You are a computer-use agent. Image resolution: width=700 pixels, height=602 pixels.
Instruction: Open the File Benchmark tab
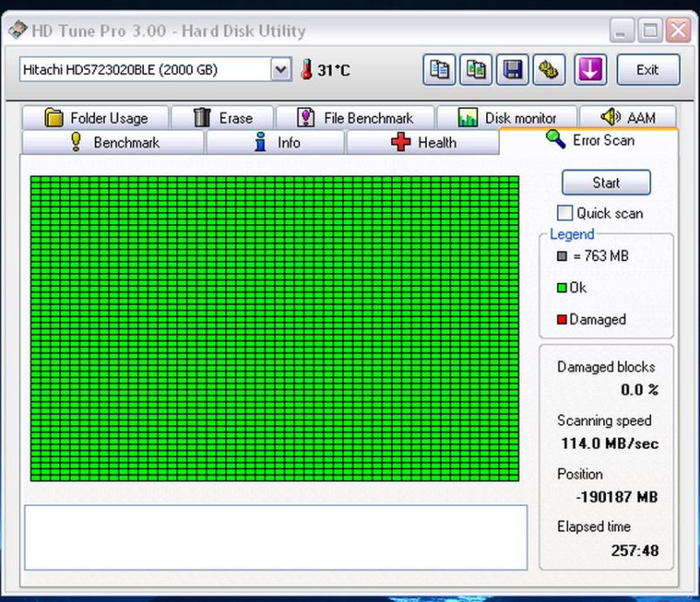coord(355,118)
